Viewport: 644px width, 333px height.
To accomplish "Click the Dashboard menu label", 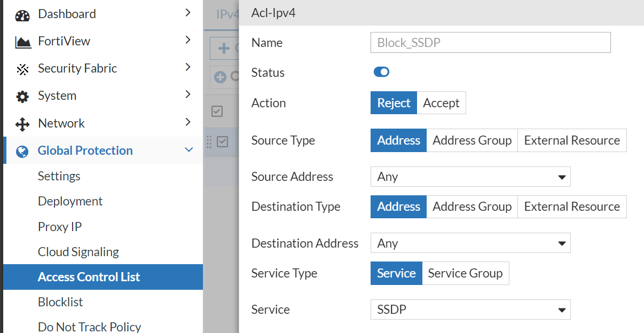I will [x=67, y=14].
